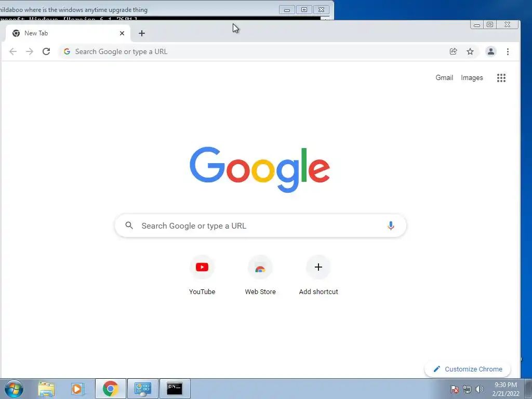Open the Images link
Viewport: 532px width, 399px height.
[x=472, y=78]
